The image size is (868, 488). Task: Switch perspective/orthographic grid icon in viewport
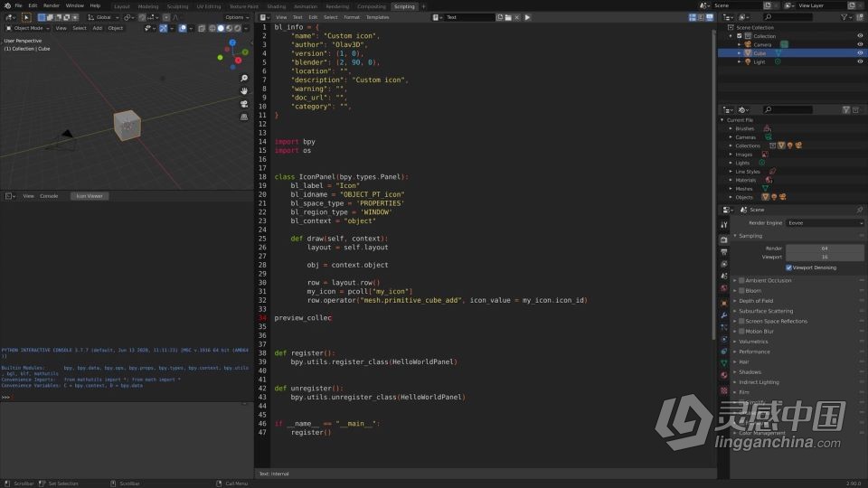click(244, 117)
